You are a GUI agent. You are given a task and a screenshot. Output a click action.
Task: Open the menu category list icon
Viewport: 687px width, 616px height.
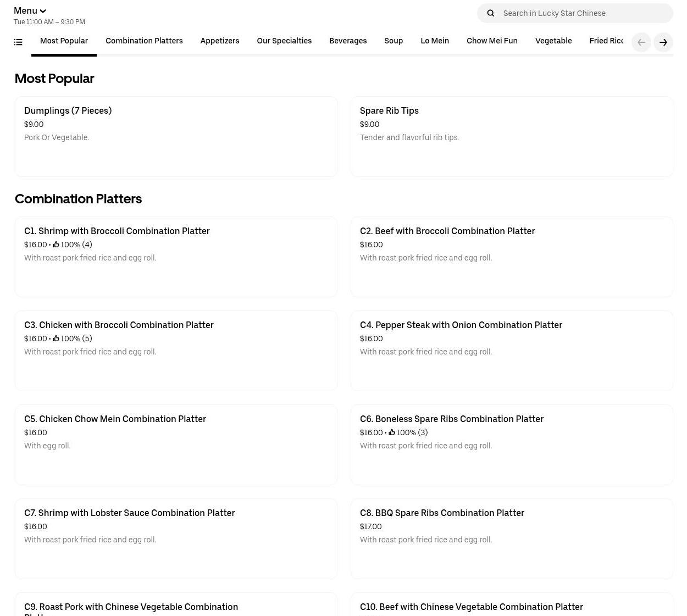coord(18,42)
